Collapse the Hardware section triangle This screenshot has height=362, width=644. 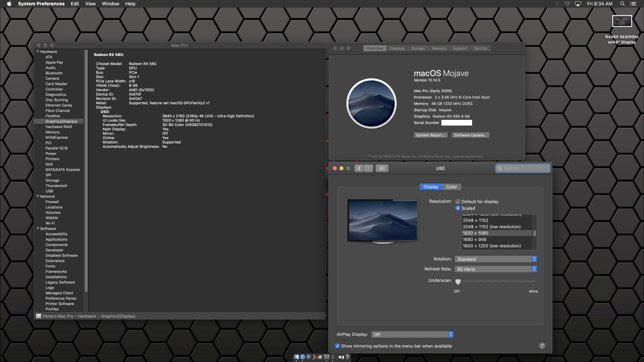click(x=38, y=51)
